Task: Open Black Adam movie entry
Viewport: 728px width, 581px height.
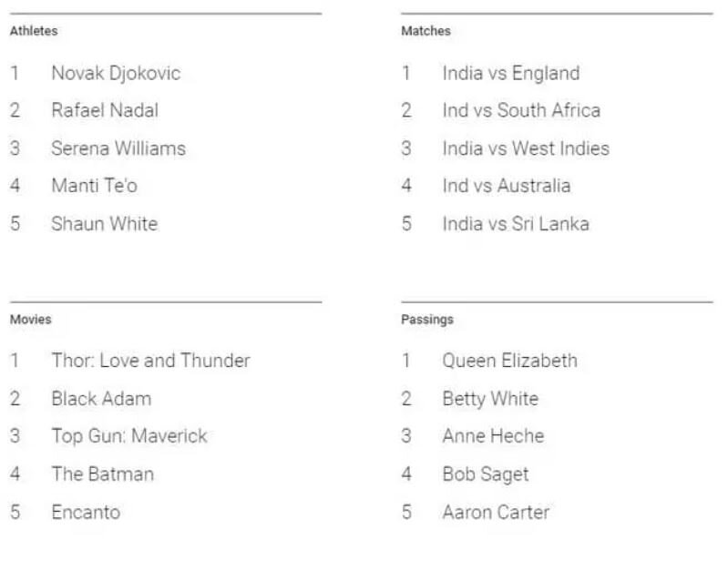Action: [101, 399]
